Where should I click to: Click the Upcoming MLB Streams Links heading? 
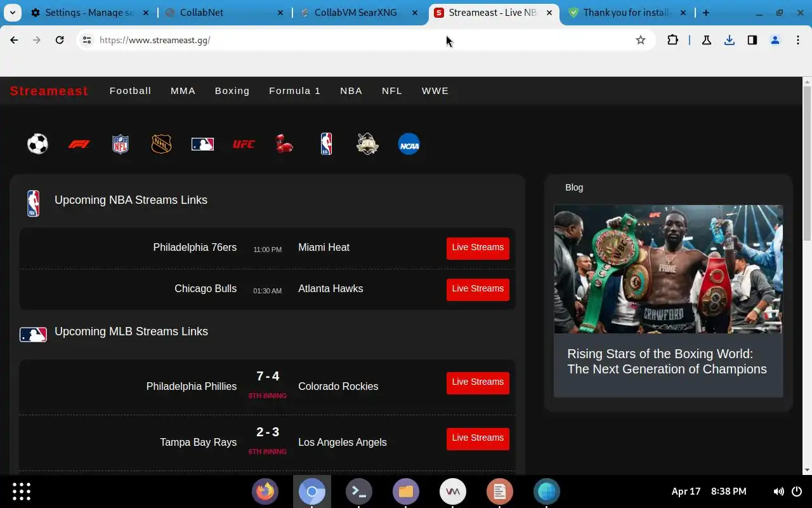click(131, 331)
